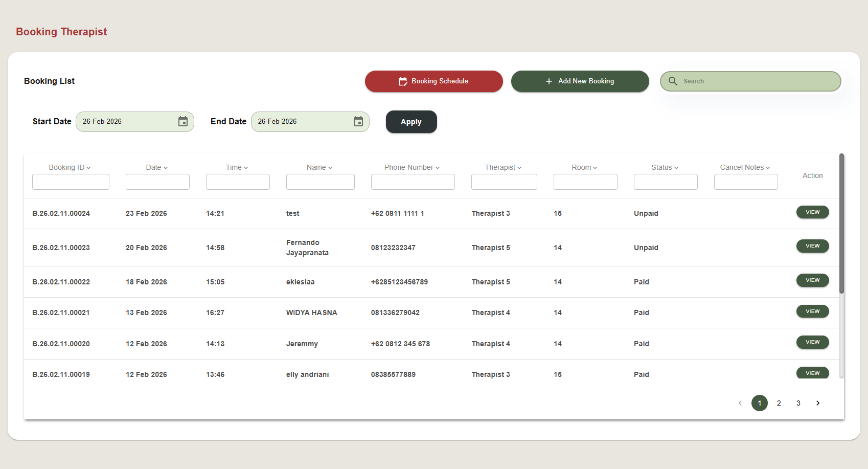Select page 1 in pagination
The width and height of the screenshot is (868, 469).
[x=760, y=403]
